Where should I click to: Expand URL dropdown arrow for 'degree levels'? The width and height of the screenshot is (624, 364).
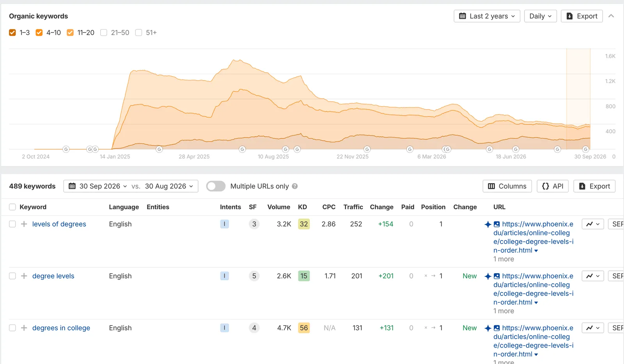(x=536, y=302)
